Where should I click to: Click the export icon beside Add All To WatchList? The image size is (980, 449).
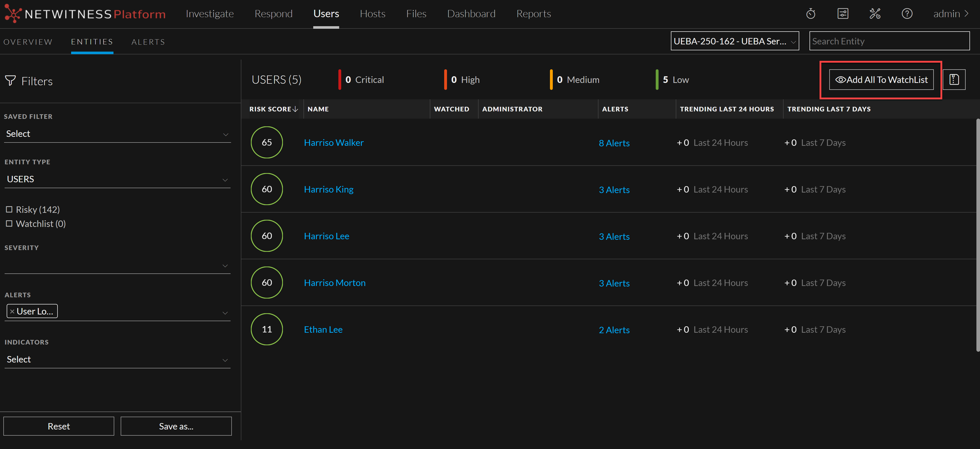coord(954,80)
